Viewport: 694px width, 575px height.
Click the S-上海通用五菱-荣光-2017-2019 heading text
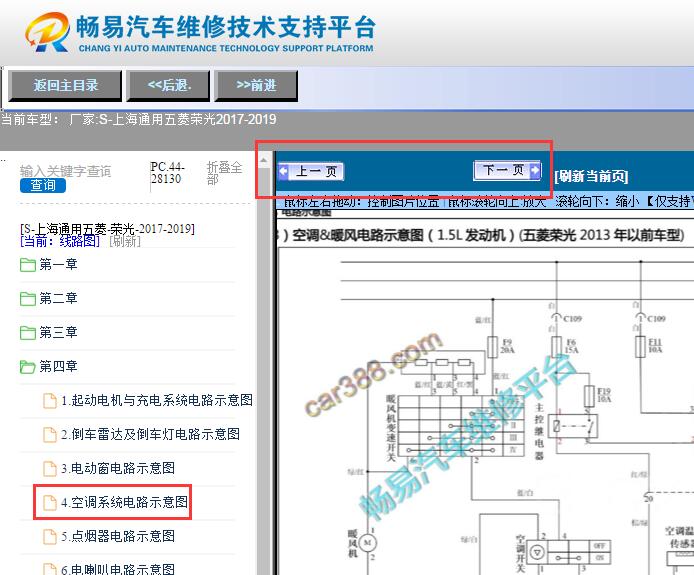[x=107, y=229]
